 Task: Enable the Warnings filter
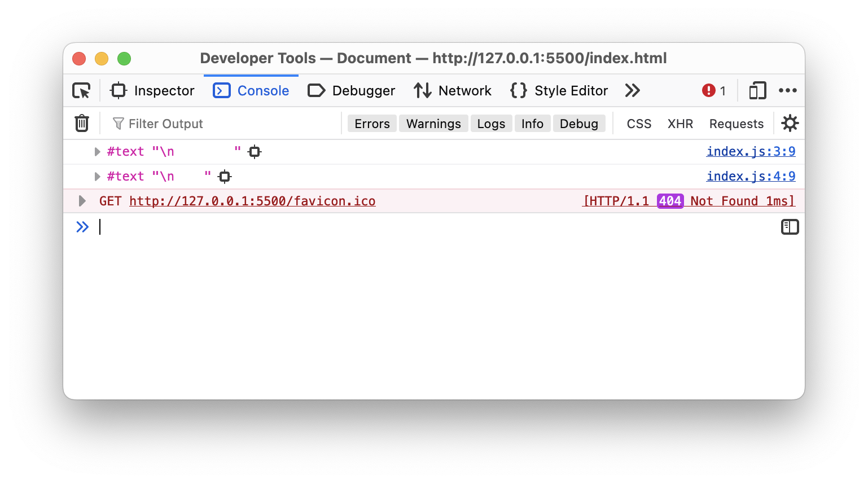tap(433, 123)
